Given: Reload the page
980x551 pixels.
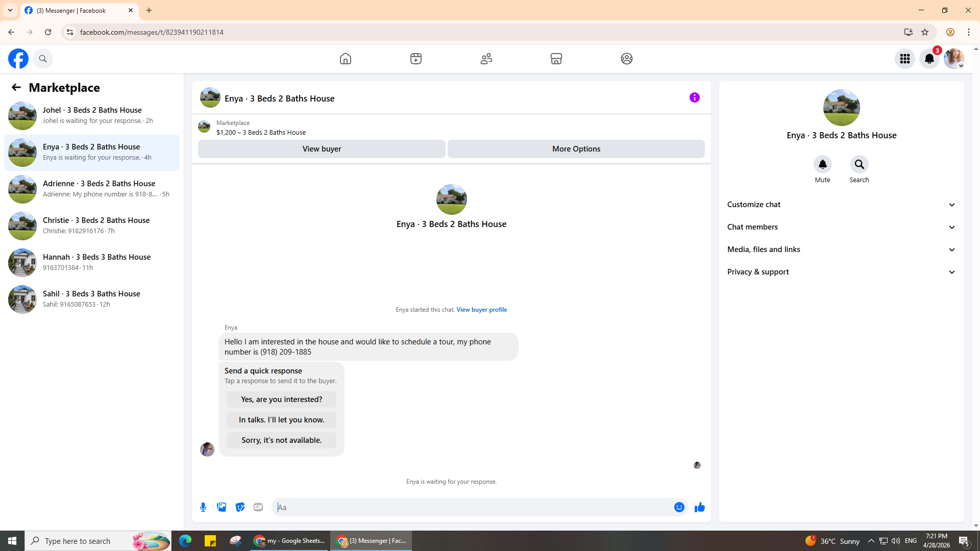Looking at the screenshot, I should click(48, 32).
